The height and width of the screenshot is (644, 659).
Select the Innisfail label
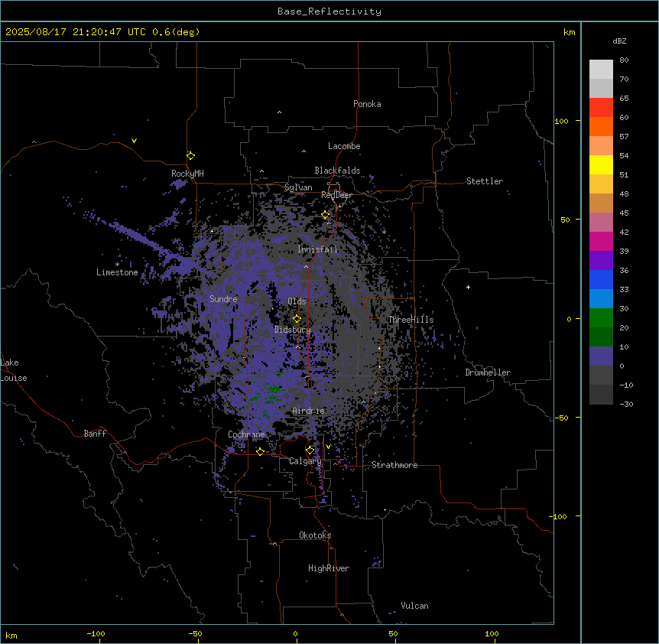[x=318, y=249]
